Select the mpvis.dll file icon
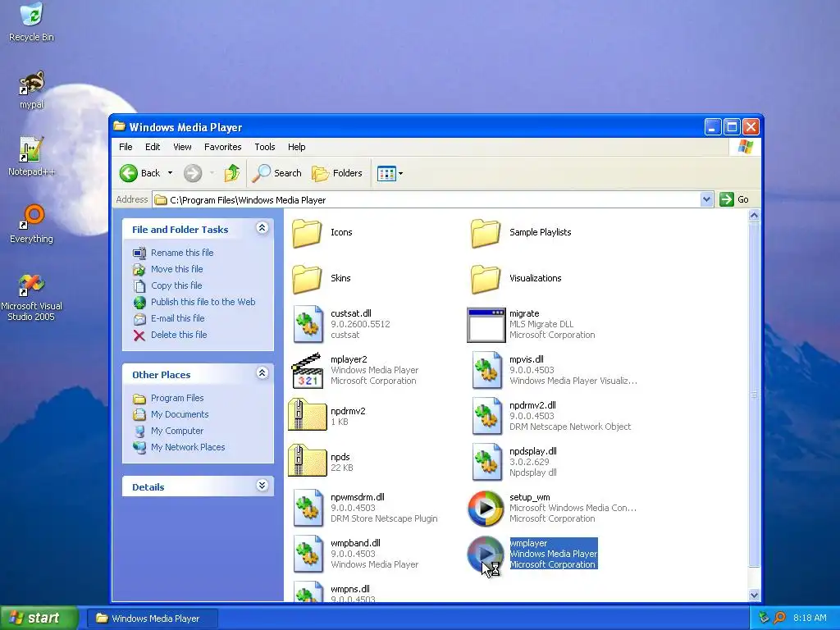The image size is (840, 630). coord(487,370)
